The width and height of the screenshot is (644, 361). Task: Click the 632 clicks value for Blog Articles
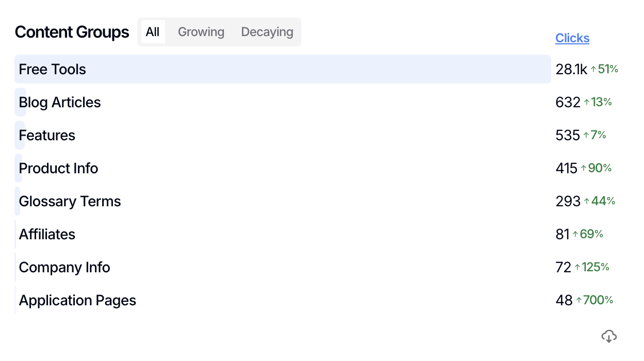568,102
